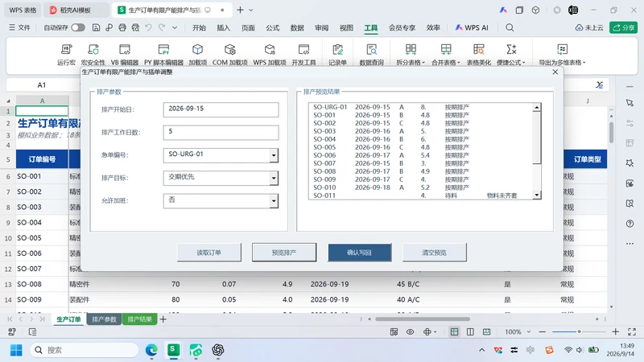Switch to the 插入 ribbon tab
This screenshot has height=362, width=644.
coord(224,27)
